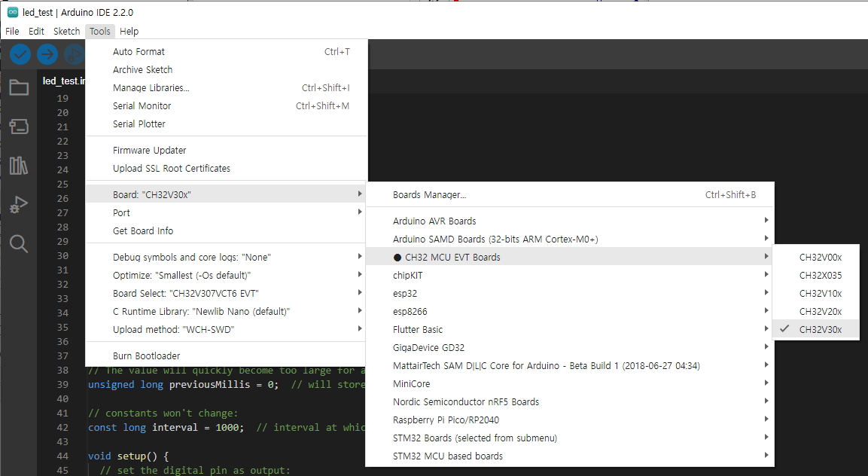Select CH32 MCU EVT Boards entry

(570, 257)
